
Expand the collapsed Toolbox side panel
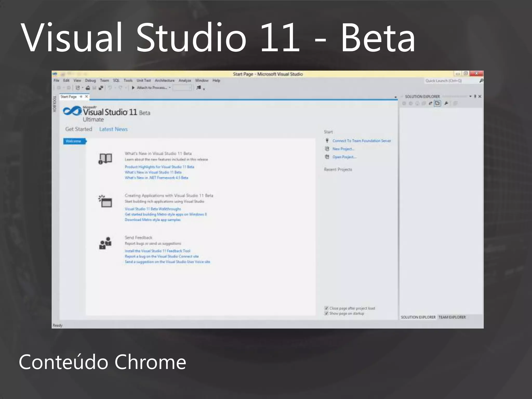click(55, 104)
